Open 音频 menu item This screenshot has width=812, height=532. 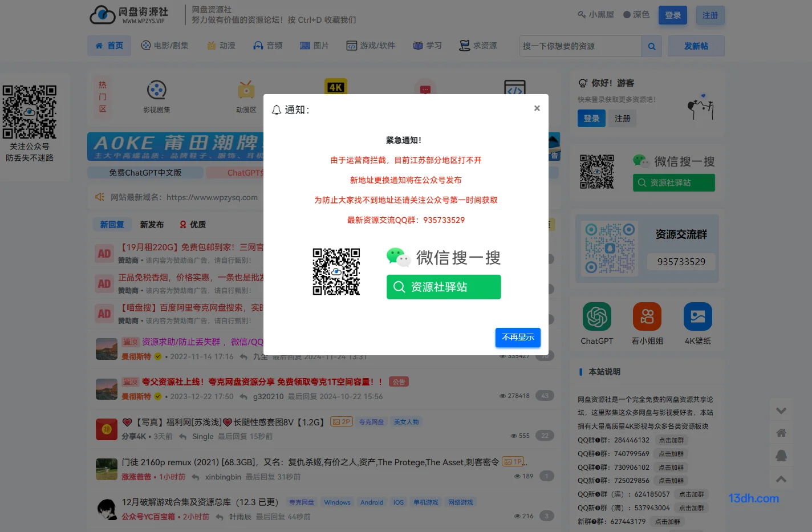pos(268,46)
